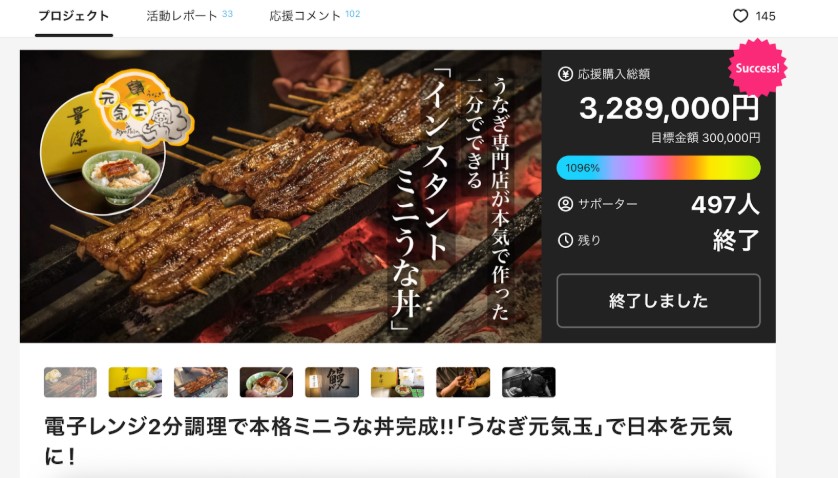
Task: Select the unadon bowl with chopsticks thumbnail
Action: click(266, 382)
